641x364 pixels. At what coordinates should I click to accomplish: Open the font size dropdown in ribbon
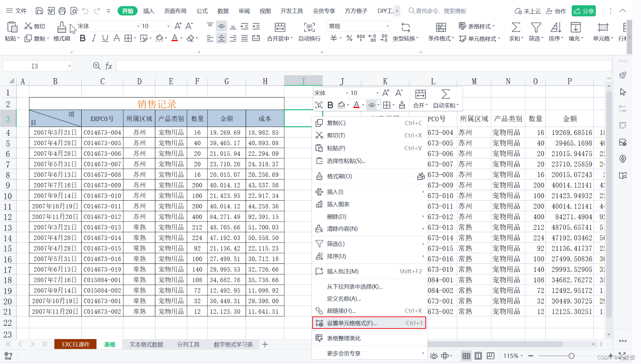pos(168,26)
